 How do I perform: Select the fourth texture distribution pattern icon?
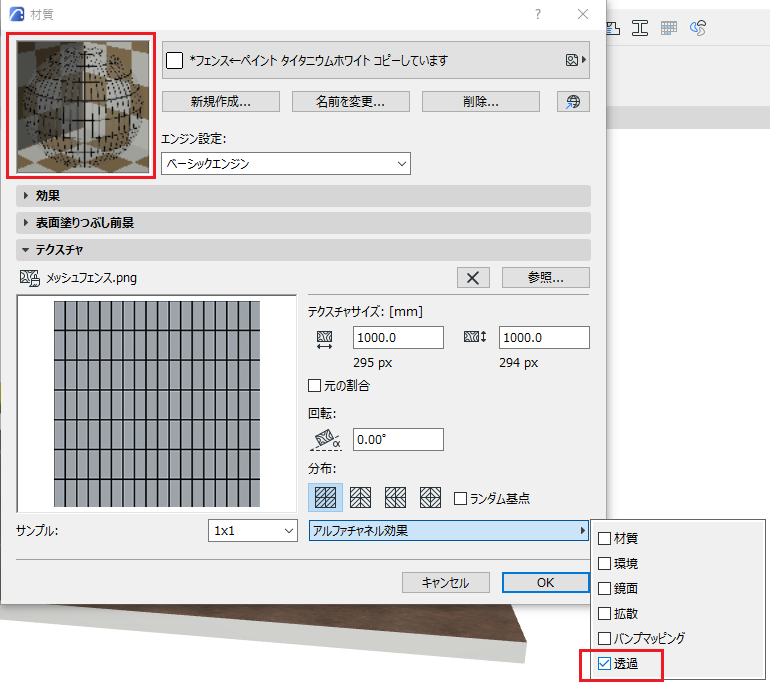tap(430, 497)
